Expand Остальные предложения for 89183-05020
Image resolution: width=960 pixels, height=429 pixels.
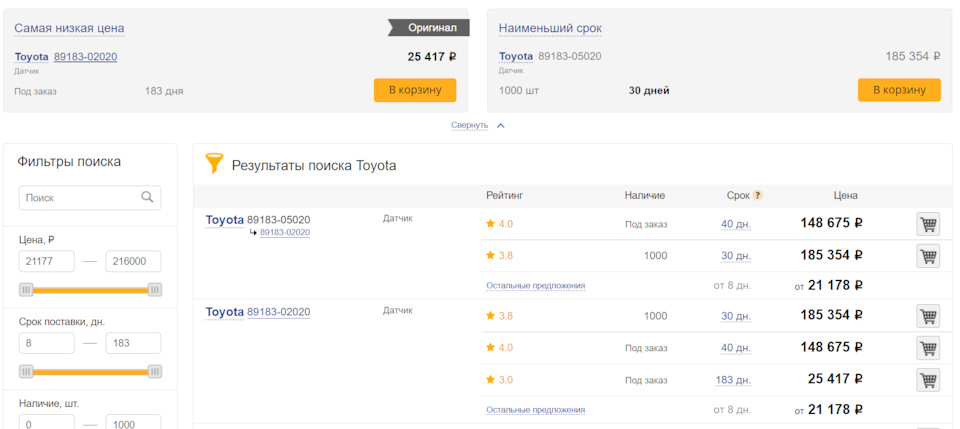pyautogui.click(x=535, y=286)
